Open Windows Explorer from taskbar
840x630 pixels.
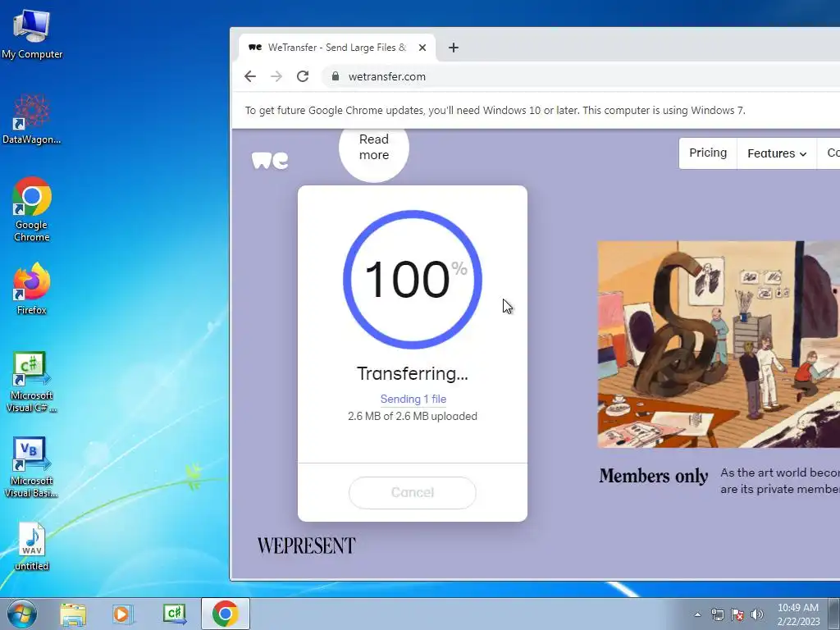73,614
